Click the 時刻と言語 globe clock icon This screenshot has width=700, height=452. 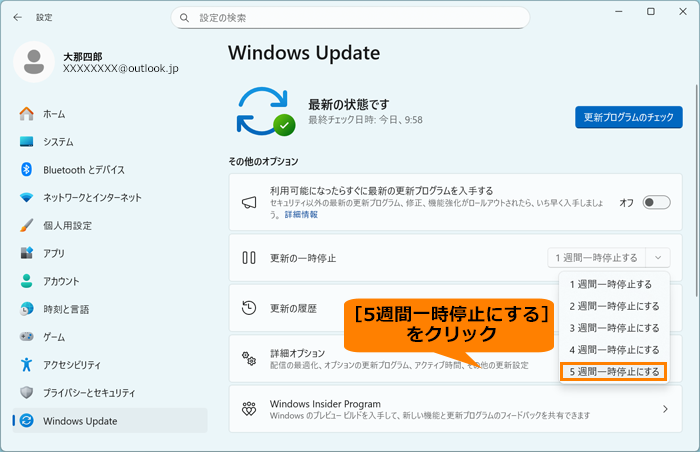[x=26, y=309]
